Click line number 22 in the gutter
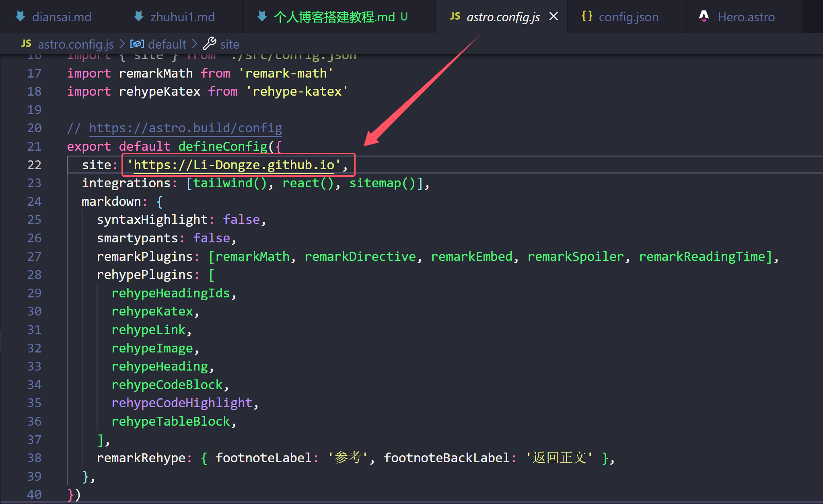Viewport: 823px width, 504px height. [34, 165]
